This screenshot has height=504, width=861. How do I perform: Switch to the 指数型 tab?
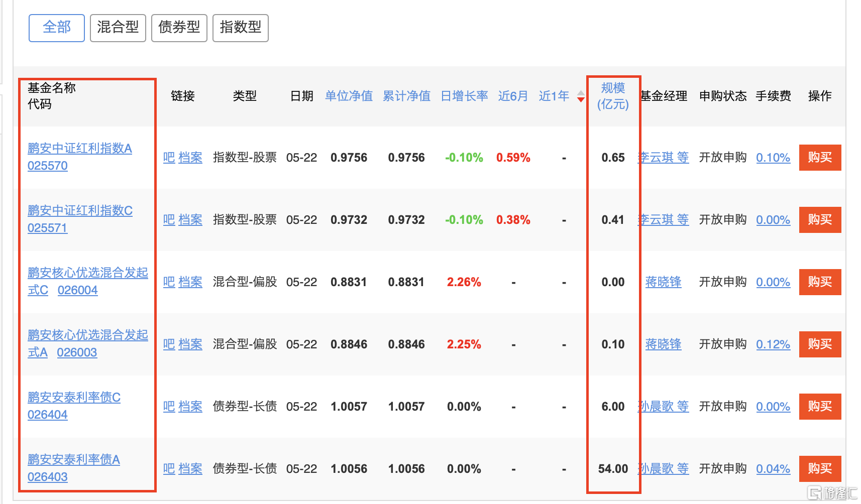[241, 28]
